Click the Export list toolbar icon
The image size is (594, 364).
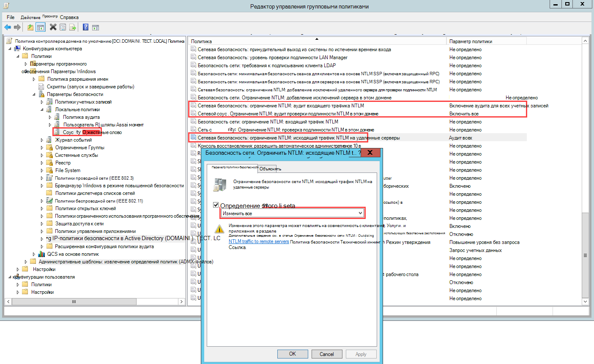point(72,27)
